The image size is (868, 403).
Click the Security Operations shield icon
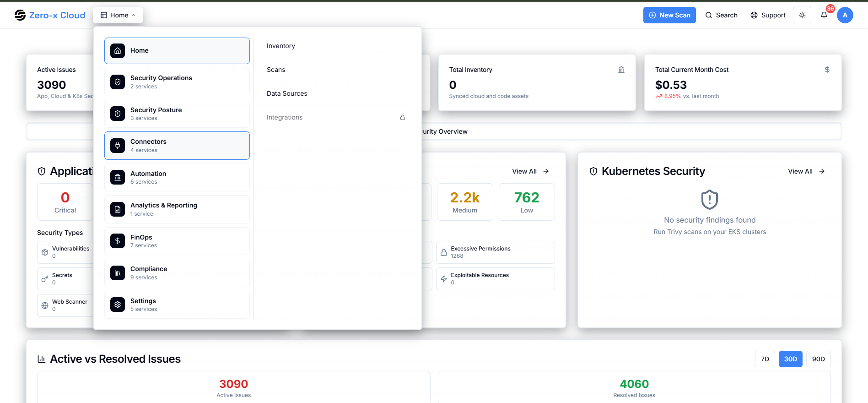pos(118,82)
